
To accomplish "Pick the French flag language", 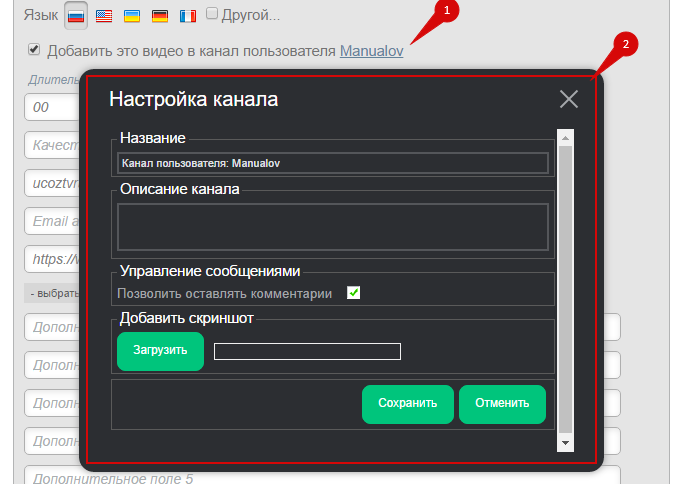I will click(x=187, y=16).
